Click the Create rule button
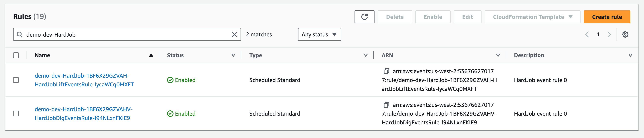The height and width of the screenshot is (138, 644). pos(607,17)
